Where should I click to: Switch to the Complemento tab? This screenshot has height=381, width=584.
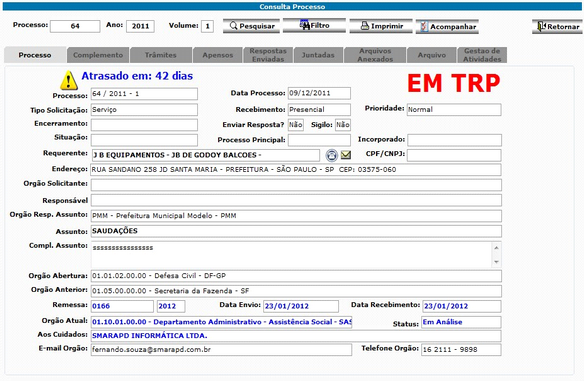(x=98, y=55)
